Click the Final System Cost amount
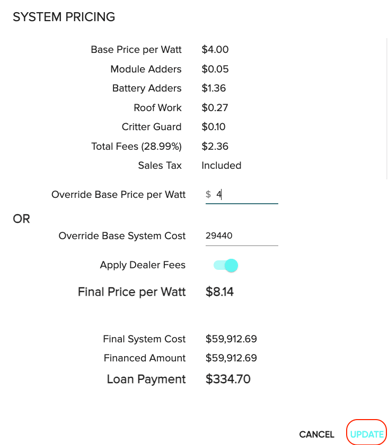388x445 pixels. click(x=231, y=339)
